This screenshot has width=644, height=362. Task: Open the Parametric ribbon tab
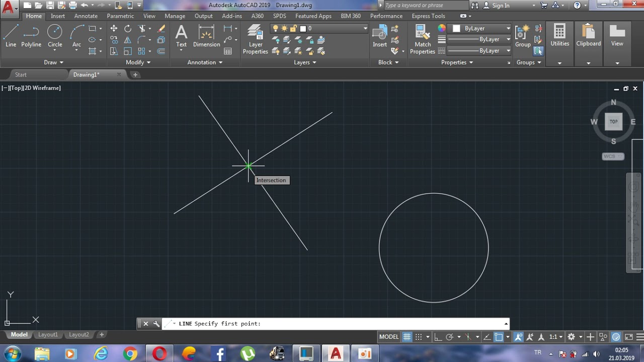point(120,16)
